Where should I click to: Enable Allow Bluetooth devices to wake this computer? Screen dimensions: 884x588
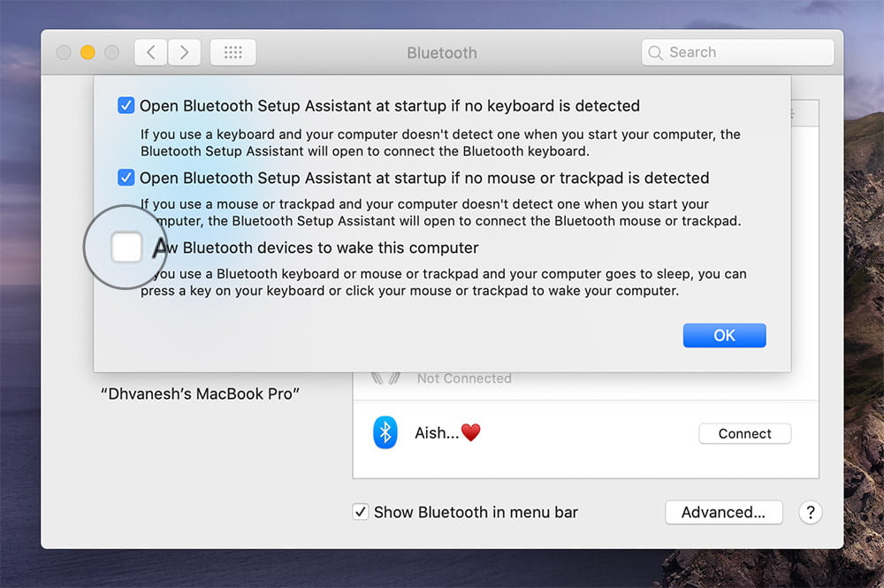[126, 248]
